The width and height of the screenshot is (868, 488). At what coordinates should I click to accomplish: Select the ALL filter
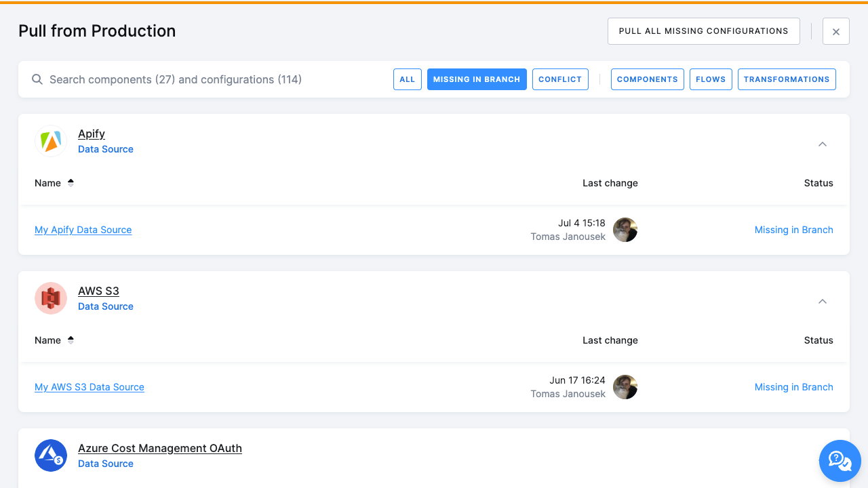click(x=408, y=79)
